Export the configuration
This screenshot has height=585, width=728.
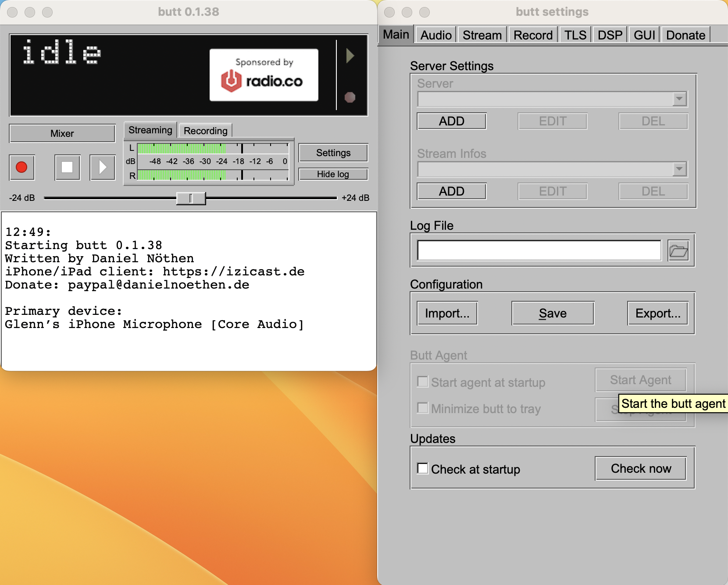pyautogui.click(x=658, y=313)
